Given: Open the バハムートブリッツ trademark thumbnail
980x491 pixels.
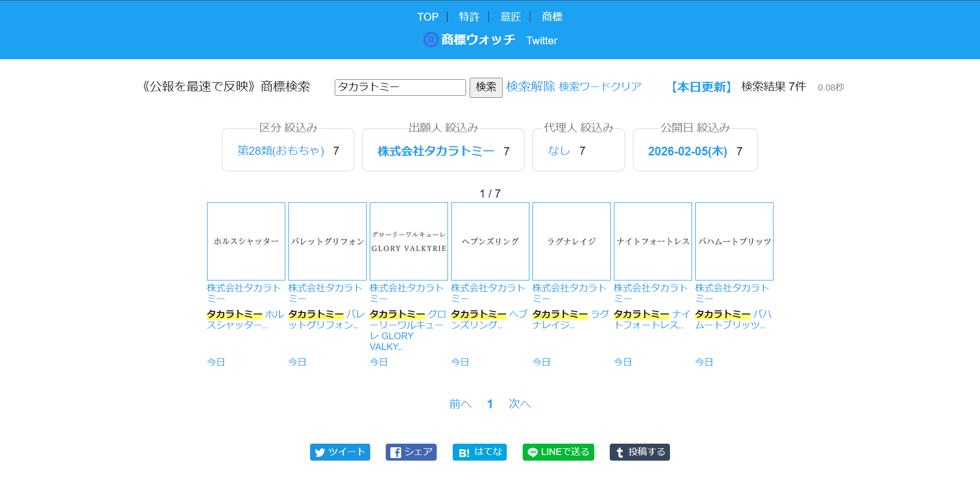Looking at the screenshot, I should coord(734,241).
